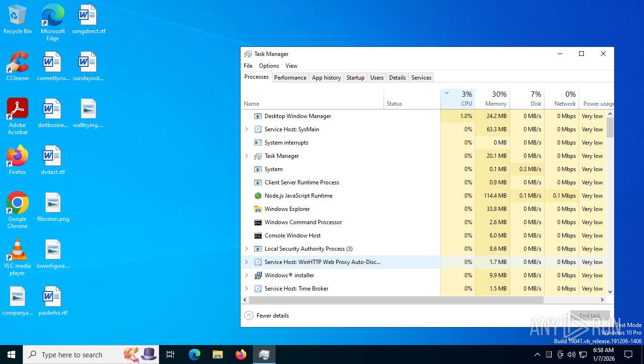Launch Microsoft Edge from the desktop

point(53,23)
